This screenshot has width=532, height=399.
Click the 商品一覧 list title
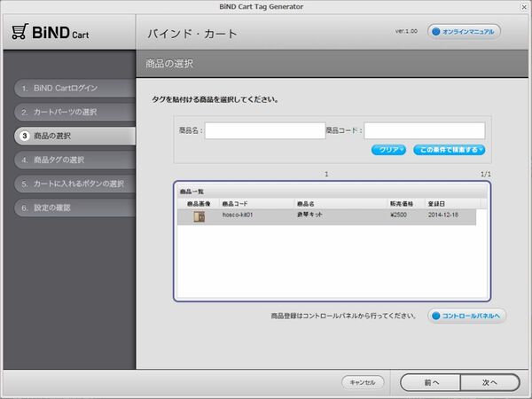(x=192, y=192)
